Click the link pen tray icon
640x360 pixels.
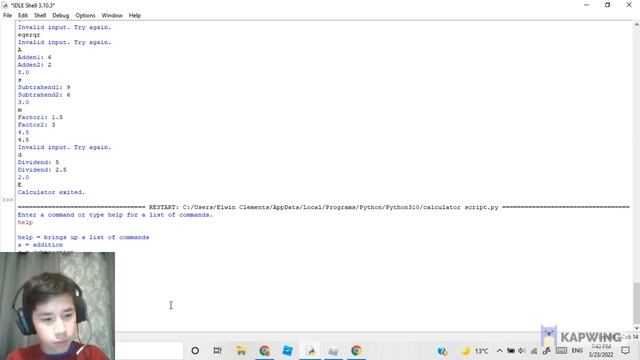pyautogui.click(x=547, y=351)
